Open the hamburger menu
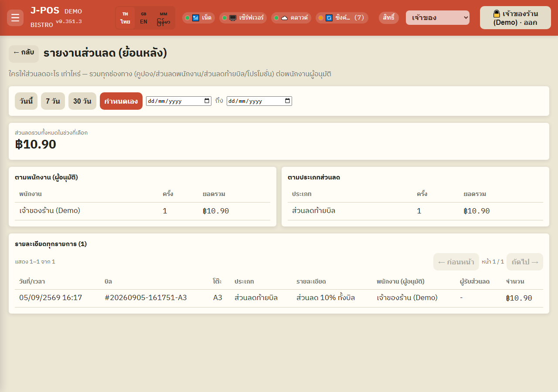558x392 pixels. point(15,18)
